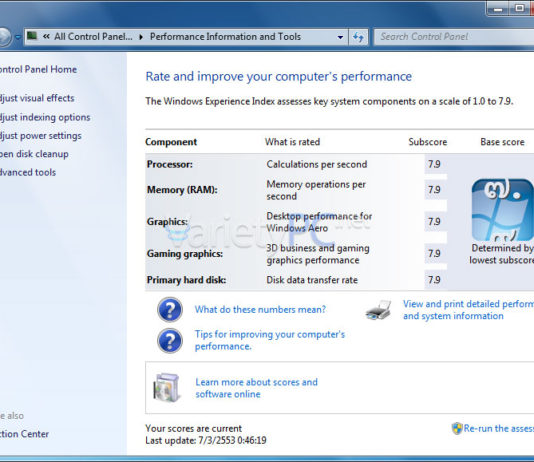Click the Primary hard disk row label
Viewport: 534px width, 462px height.
[x=186, y=280]
